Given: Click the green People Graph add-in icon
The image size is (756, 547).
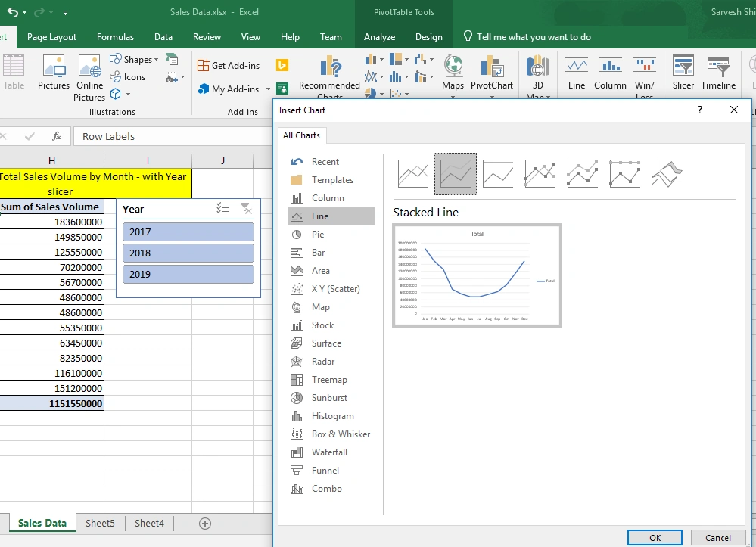Looking at the screenshot, I should 282,89.
